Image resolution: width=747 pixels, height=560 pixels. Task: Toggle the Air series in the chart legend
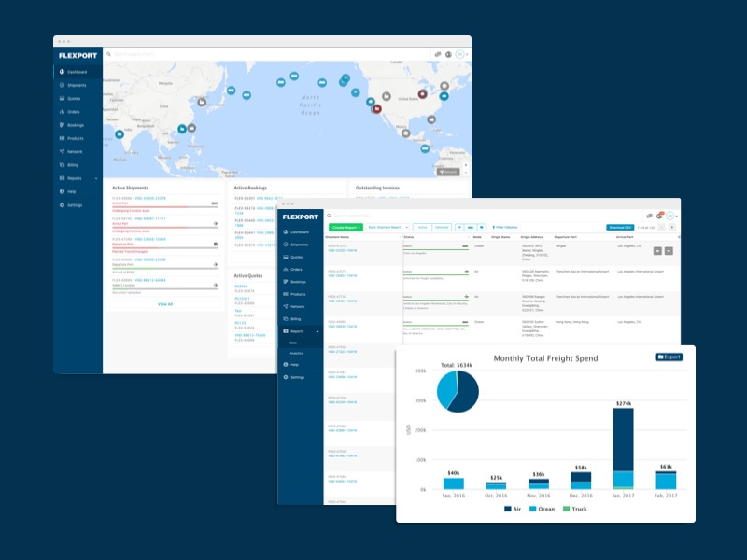coord(513,509)
